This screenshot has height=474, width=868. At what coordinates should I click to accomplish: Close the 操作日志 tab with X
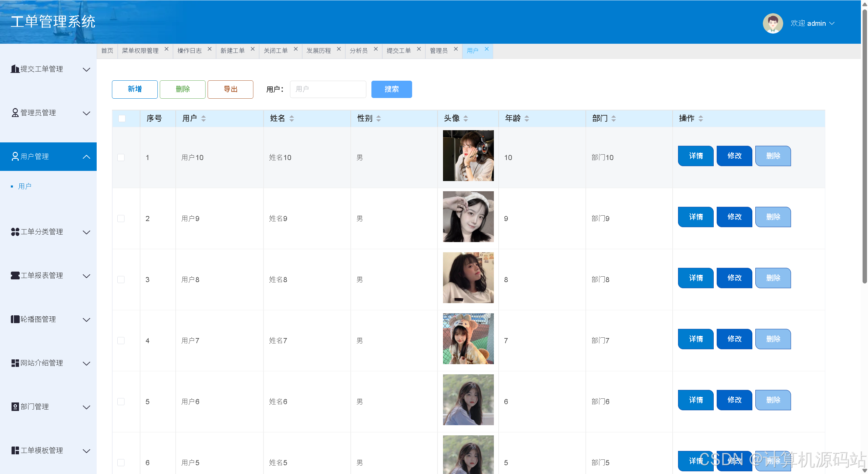coord(210,49)
